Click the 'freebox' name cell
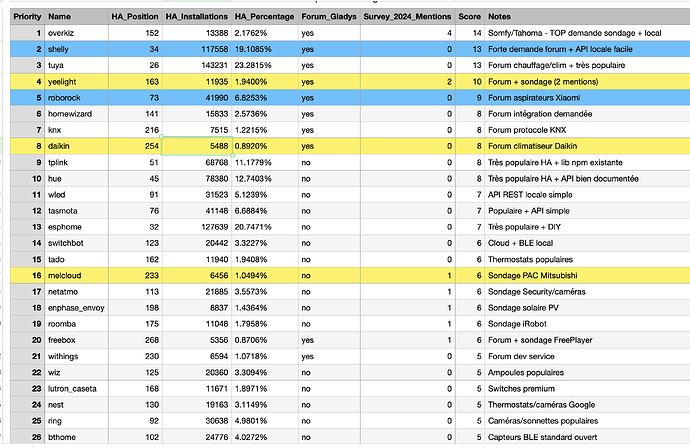690x448 pixels. coord(76,337)
